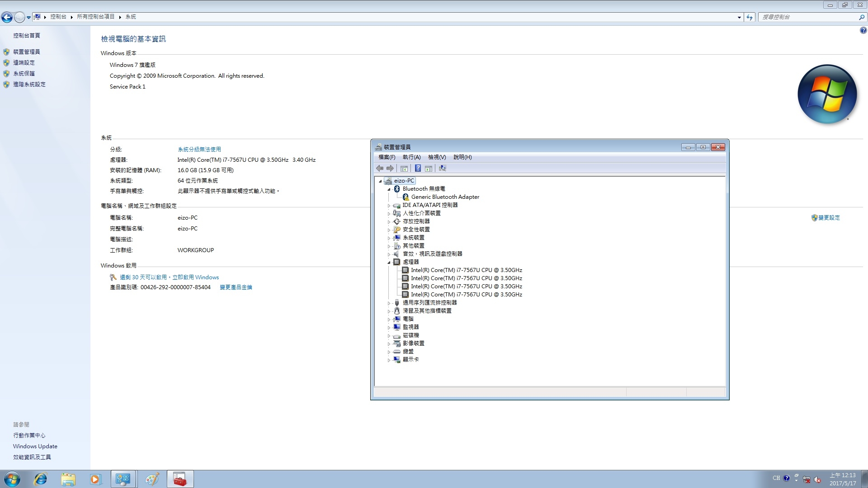Open the 檢視(V) menu
The image size is (868, 488).
[x=437, y=157]
